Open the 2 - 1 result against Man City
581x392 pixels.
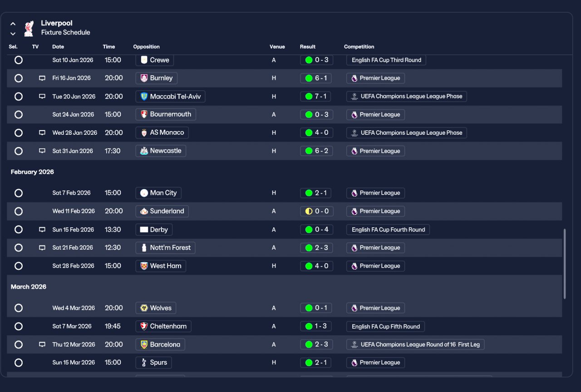pyautogui.click(x=316, y=193)
